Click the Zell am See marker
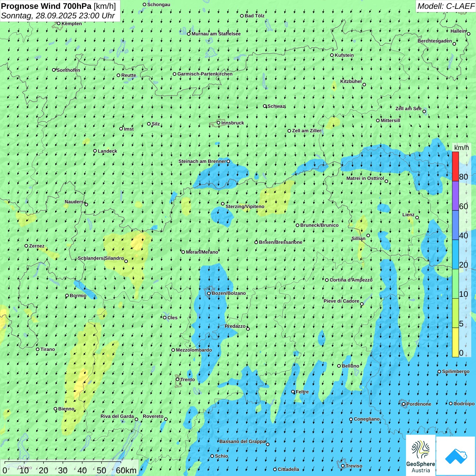 pyautogui.click(x=424, y=111)
